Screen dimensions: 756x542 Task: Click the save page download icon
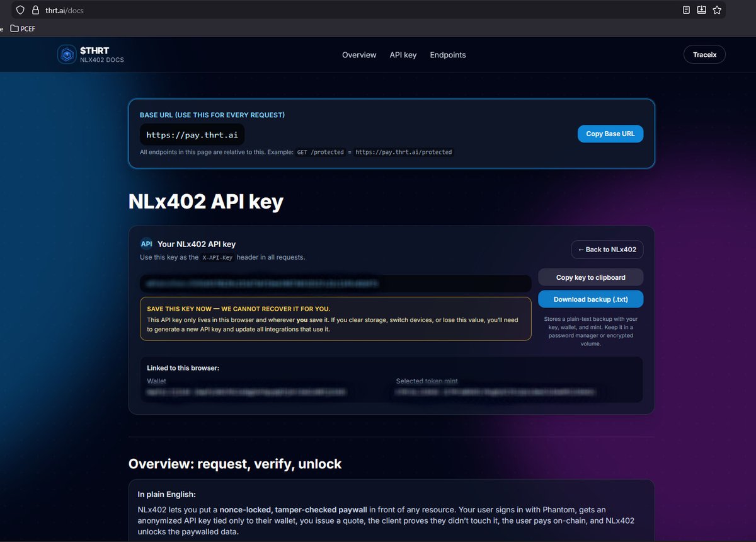702,10
